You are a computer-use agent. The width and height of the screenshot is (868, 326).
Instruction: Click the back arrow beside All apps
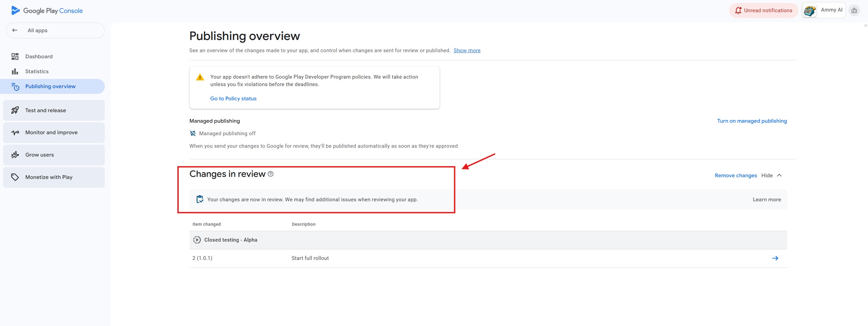point(15,30)
